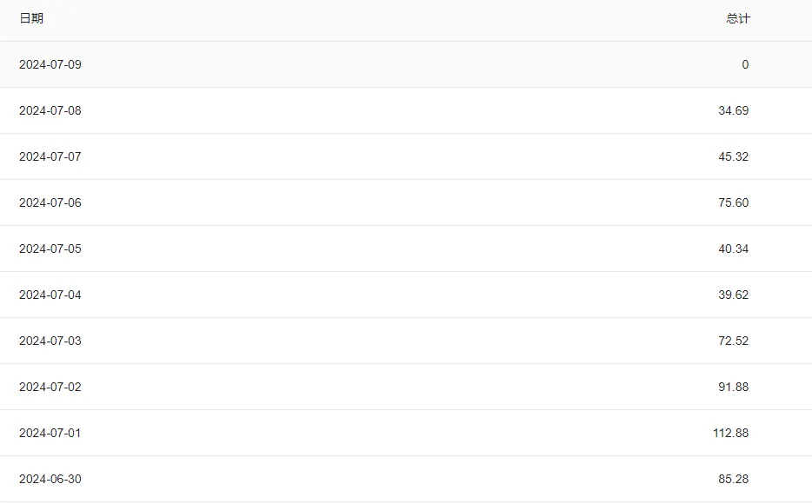Select the 2024-07-03 date cell
Image resolution: width=812 pixels, height=504 pixels.
point(50,341)
